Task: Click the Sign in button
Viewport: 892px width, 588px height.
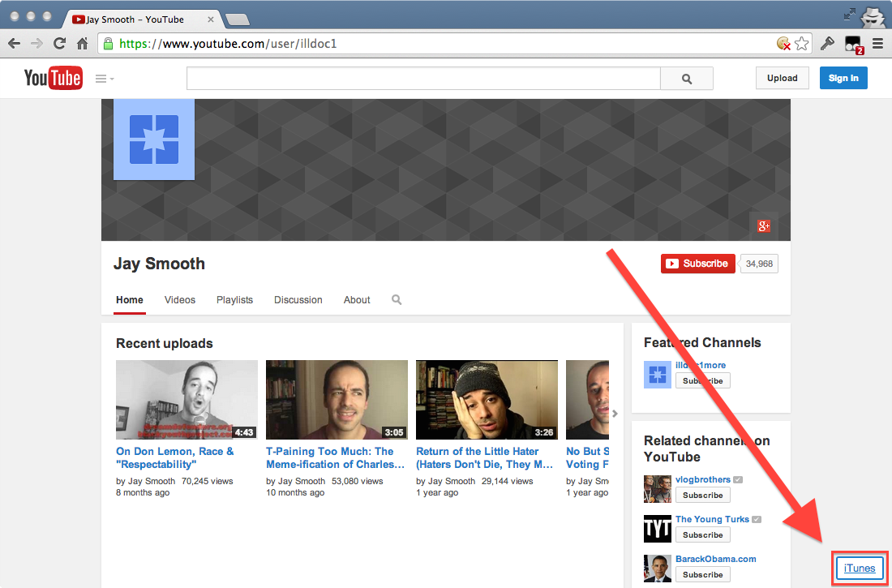Action: (843, 78)
